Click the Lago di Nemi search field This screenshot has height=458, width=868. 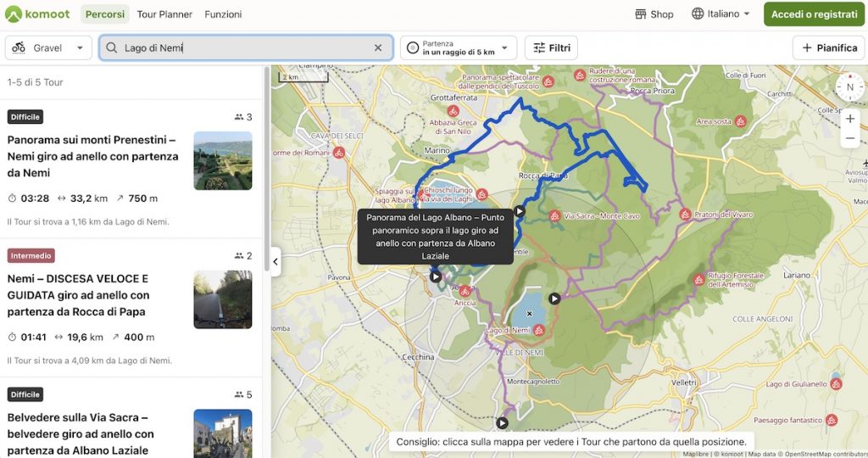click(x=246, y=47)
